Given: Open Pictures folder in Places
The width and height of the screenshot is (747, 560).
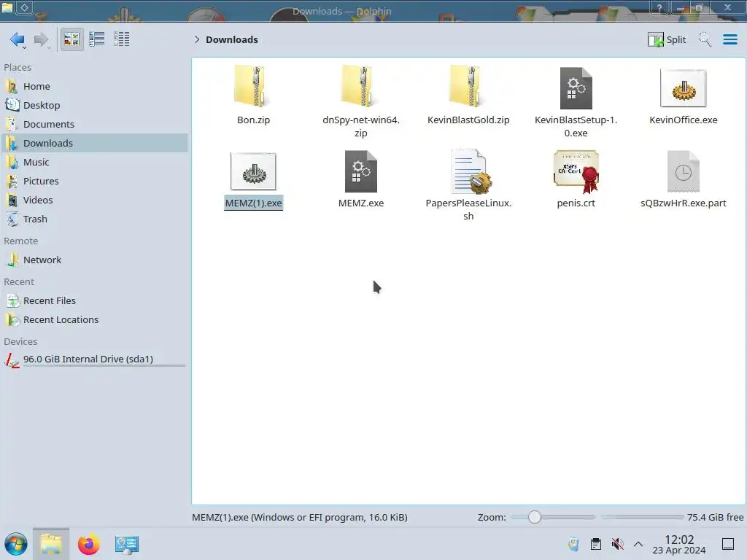Looking at the screenshot, I should pyautogui.click(x=94, y=182).
